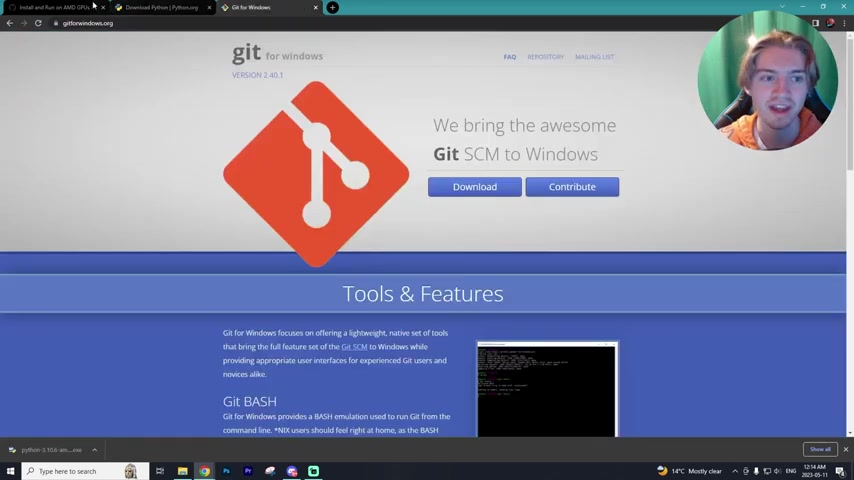Close the downloads bar
This screenshot has height=480, width=854.
click(x=846, y=449)
